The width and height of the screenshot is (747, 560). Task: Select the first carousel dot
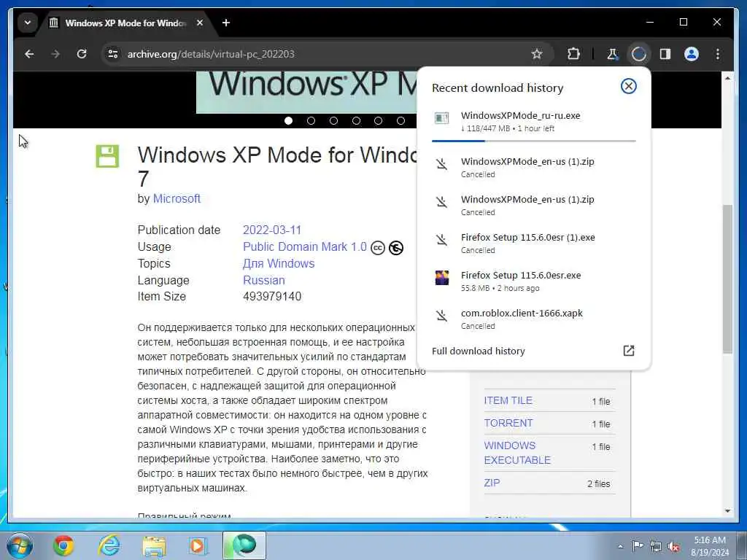288,121
